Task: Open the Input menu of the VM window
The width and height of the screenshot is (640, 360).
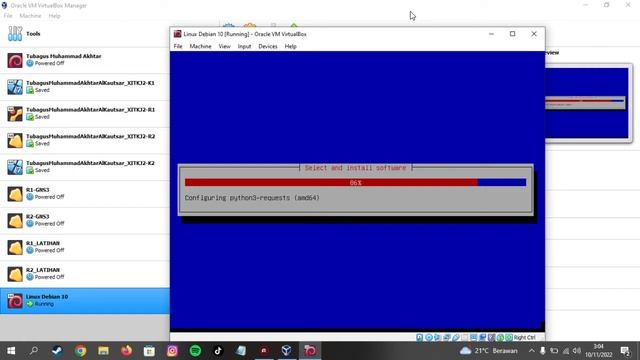Action: point(244,46)
